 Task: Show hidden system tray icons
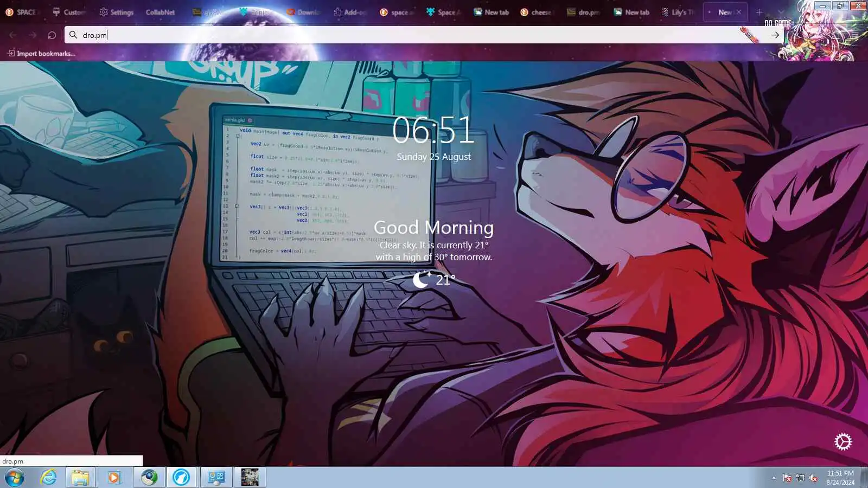(x=774, y=478)
